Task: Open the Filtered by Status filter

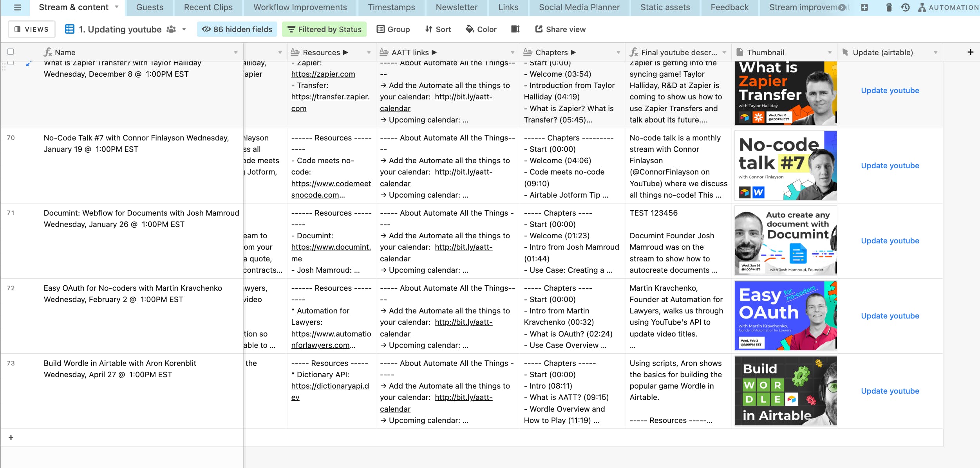Action: click(x=324, y=29)
